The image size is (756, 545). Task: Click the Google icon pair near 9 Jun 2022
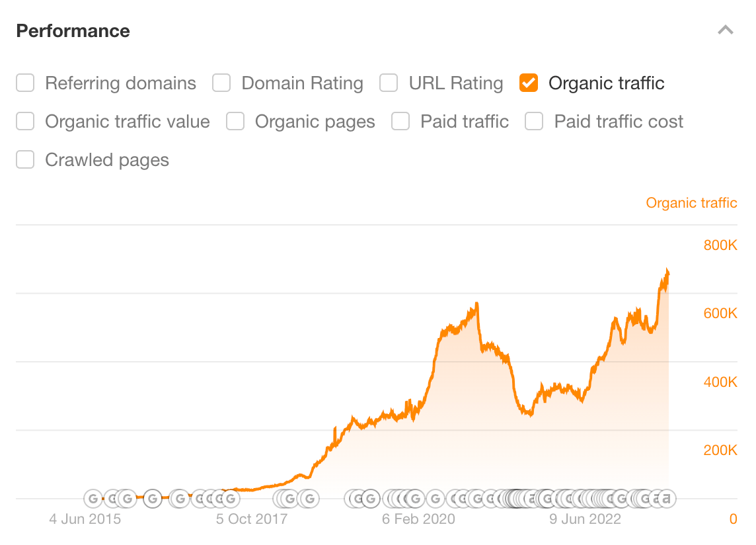coord(619,498)
